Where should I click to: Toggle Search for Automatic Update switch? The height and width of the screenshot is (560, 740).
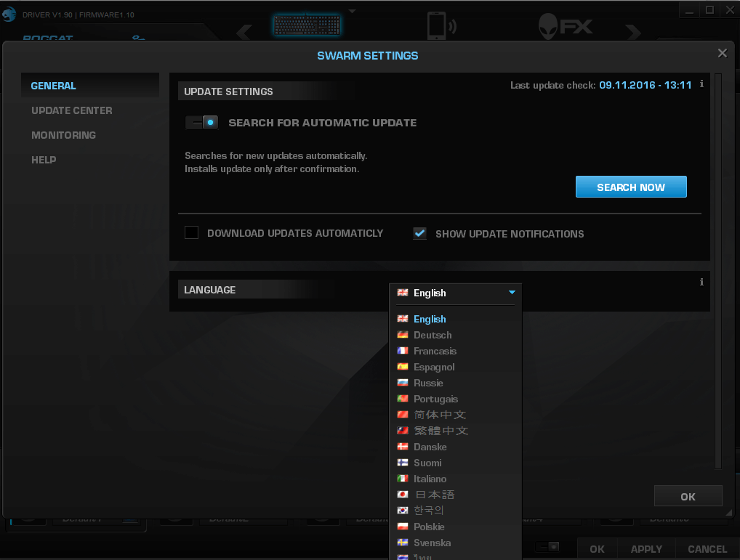coord(202,123)
